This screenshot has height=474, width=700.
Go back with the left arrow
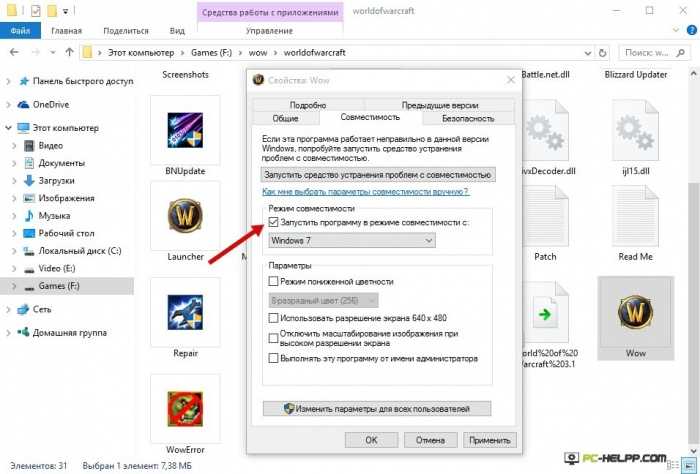coord(14,52)
